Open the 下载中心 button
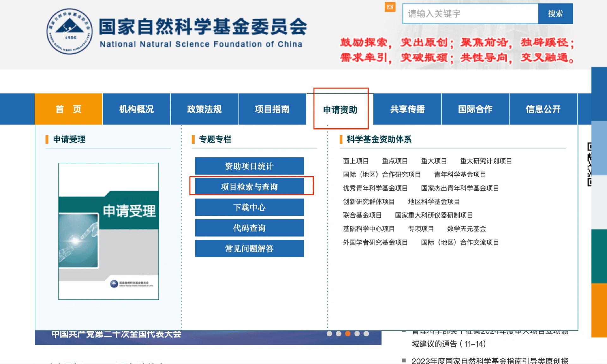 tap(249, 207)
